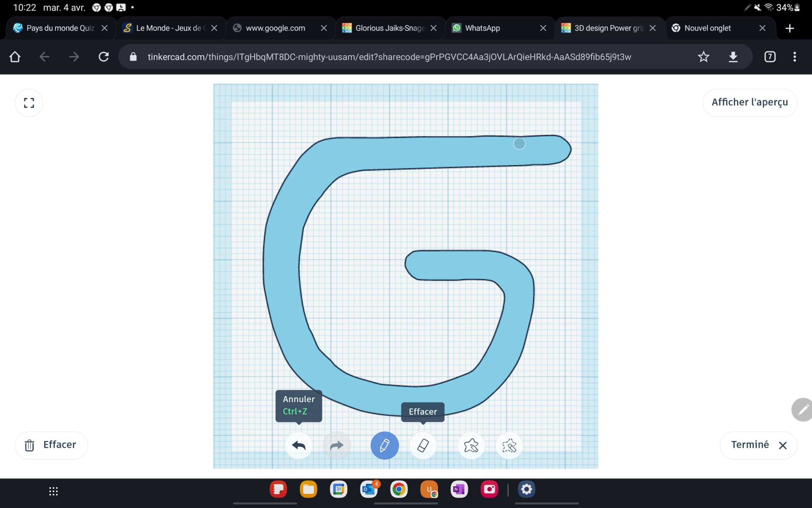The image size is (812, 508).
Task: Switch to Pays du monde Quiz tab
Action: coord(60,28)
